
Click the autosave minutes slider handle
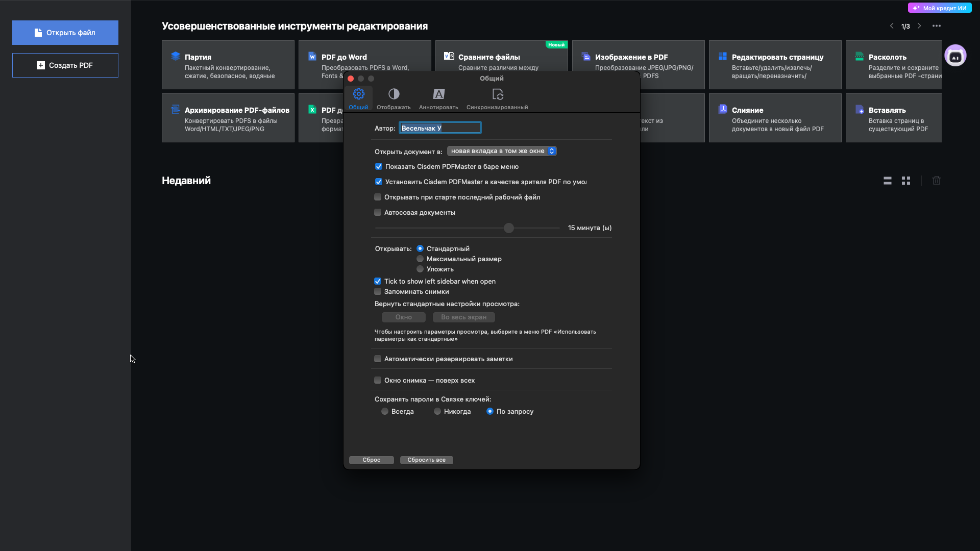509,228
